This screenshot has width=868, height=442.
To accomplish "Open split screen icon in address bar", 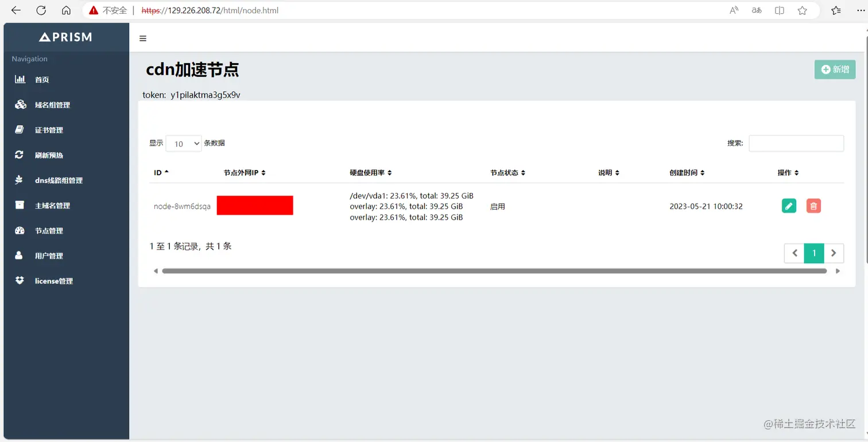I will [780, 10].
